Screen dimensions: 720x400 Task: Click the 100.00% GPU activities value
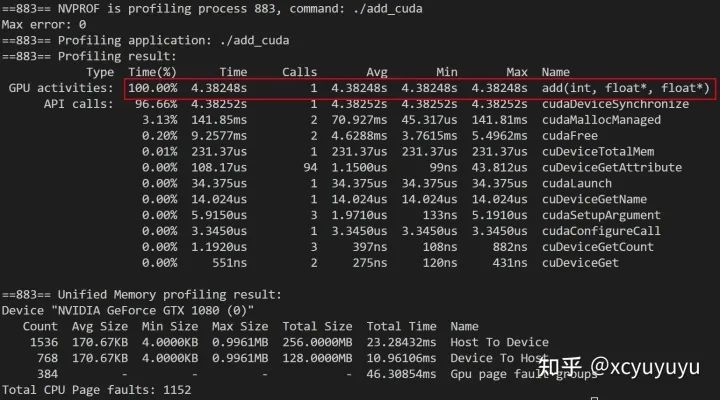pos(152,88)
